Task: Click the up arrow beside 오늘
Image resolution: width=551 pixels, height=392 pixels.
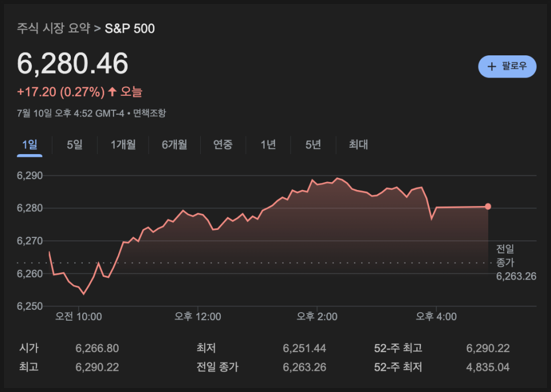Action: click(112, 92)
